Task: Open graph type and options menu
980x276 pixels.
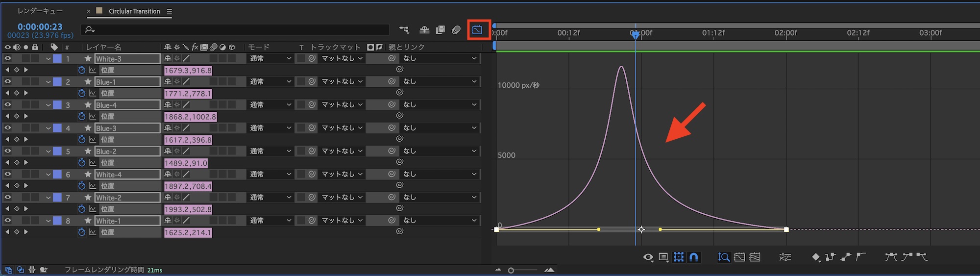Action: pyautogui.click(x=663, y=257)
